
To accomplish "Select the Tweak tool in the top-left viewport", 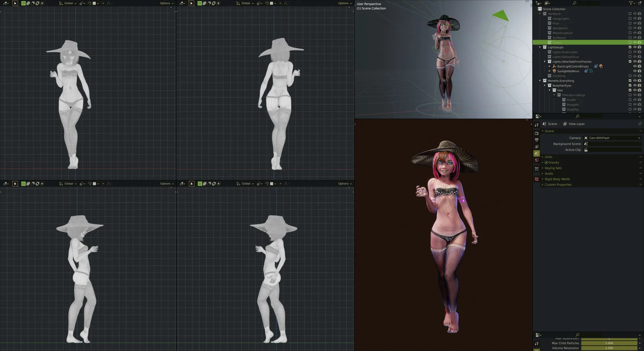I will (15, 3).
